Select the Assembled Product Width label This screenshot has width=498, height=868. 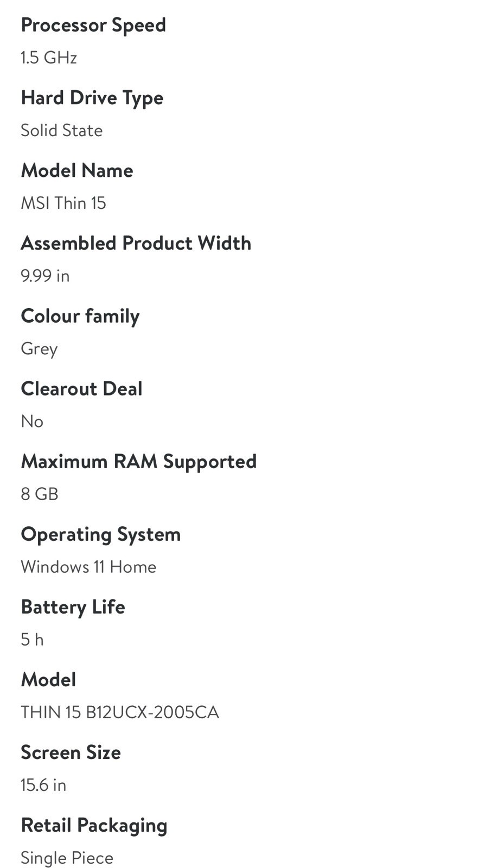click(x=136, y=244)
